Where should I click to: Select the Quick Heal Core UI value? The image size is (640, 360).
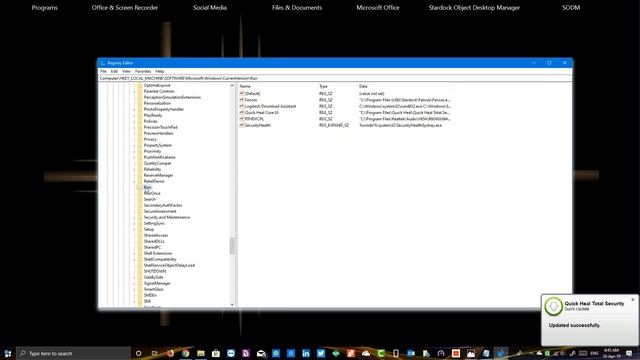262,113
